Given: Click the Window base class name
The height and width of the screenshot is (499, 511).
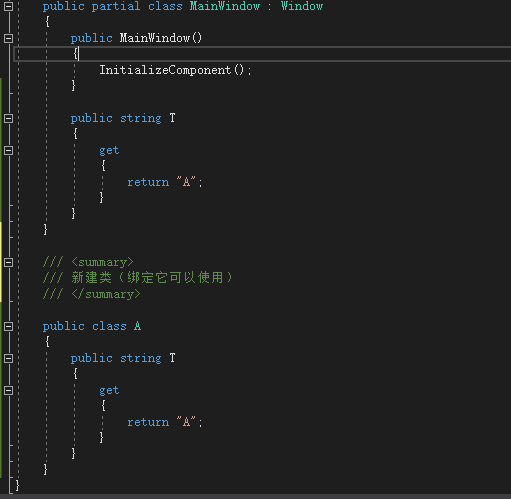Looking at the screenshot, I should point(302,6).
